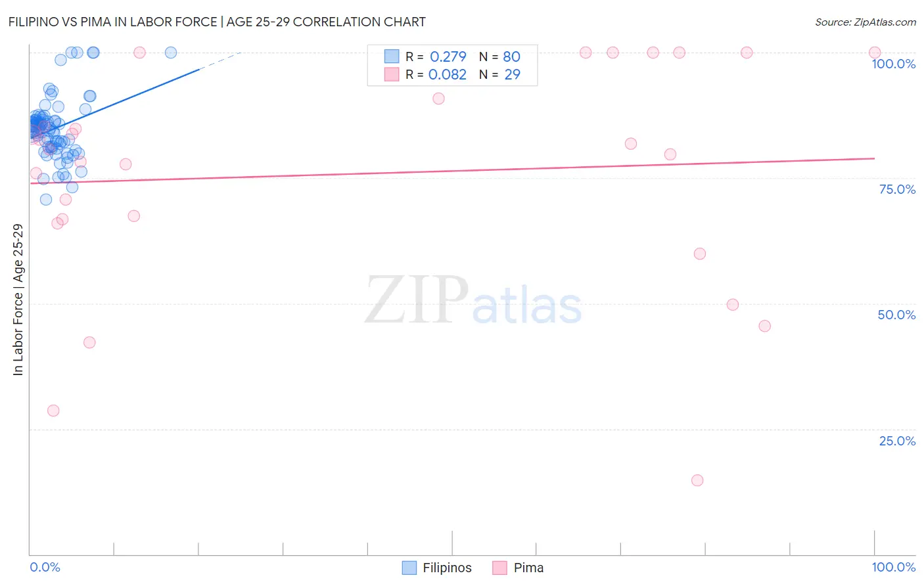Click the ZIPatlas watermark in chart center
Screen dimensions: 924x586
click(473, 301)
